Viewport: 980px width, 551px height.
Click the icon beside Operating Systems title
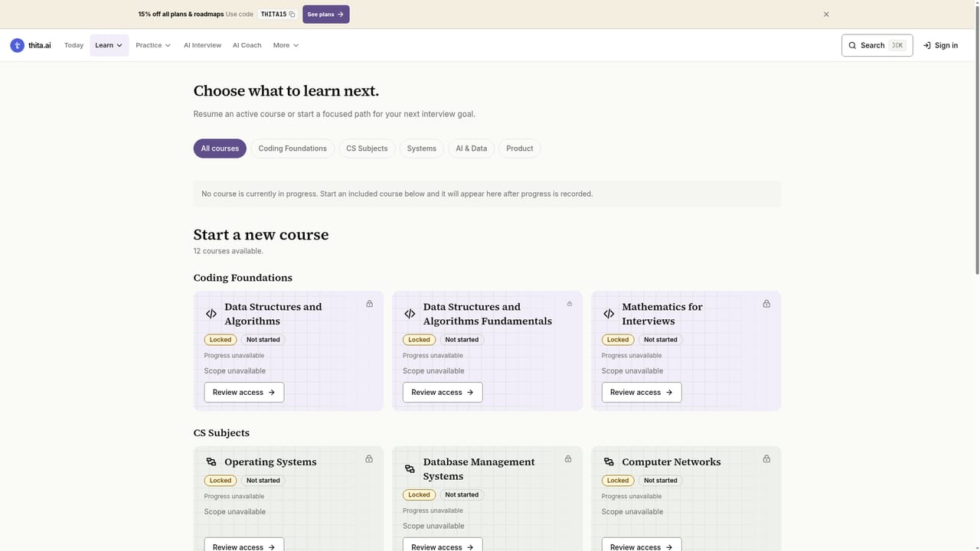(211, 462)
